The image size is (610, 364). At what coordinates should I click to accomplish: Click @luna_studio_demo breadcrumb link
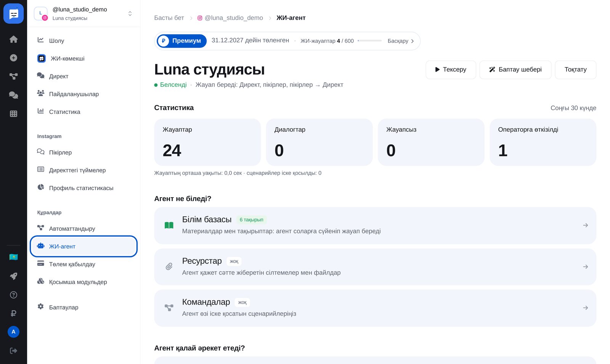pyautogui.click(x=230, y=18)
